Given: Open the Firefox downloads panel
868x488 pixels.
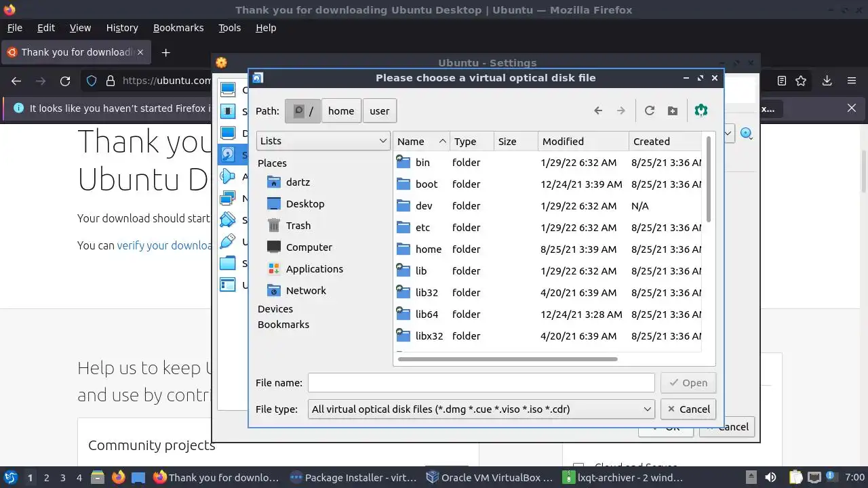Looking at the screenshot, I should (x=827, y=81).
